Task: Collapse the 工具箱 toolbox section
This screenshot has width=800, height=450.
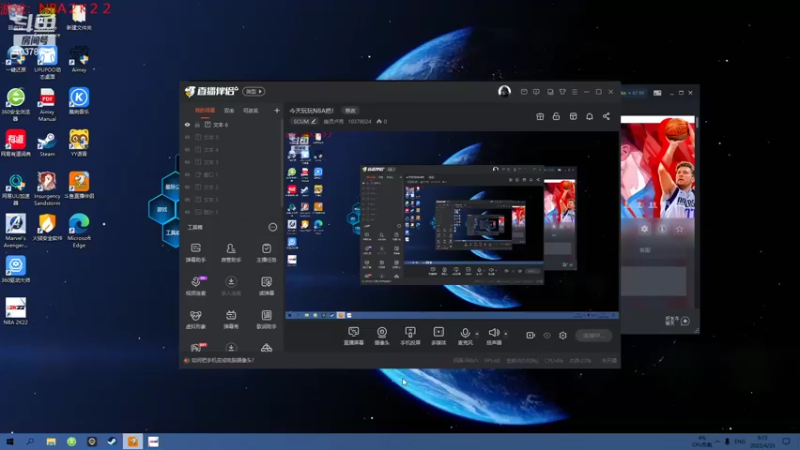Action: 272,227
